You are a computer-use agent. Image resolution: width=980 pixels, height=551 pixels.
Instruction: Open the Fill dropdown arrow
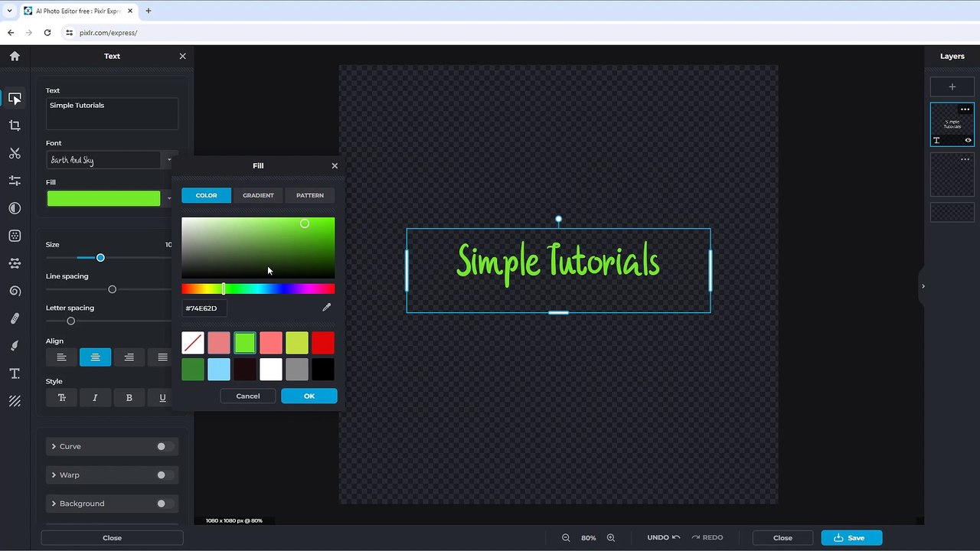coord(169,199)
